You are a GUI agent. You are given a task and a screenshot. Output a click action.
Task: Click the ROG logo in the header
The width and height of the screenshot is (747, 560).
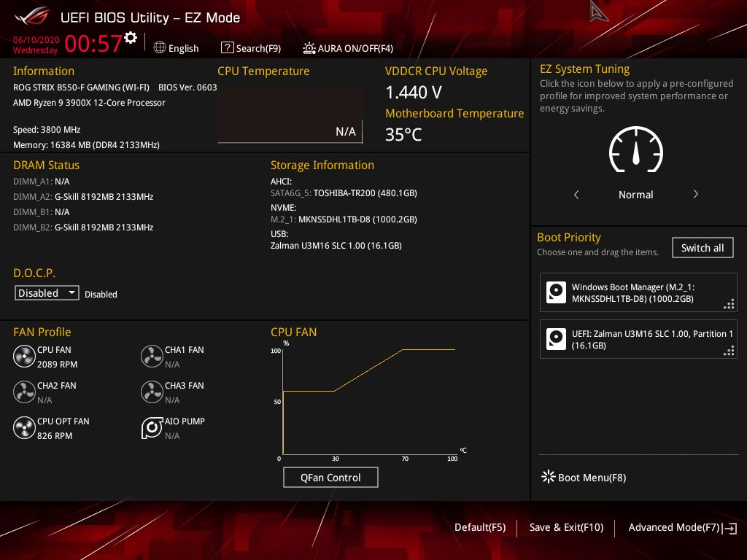[31, 17]
